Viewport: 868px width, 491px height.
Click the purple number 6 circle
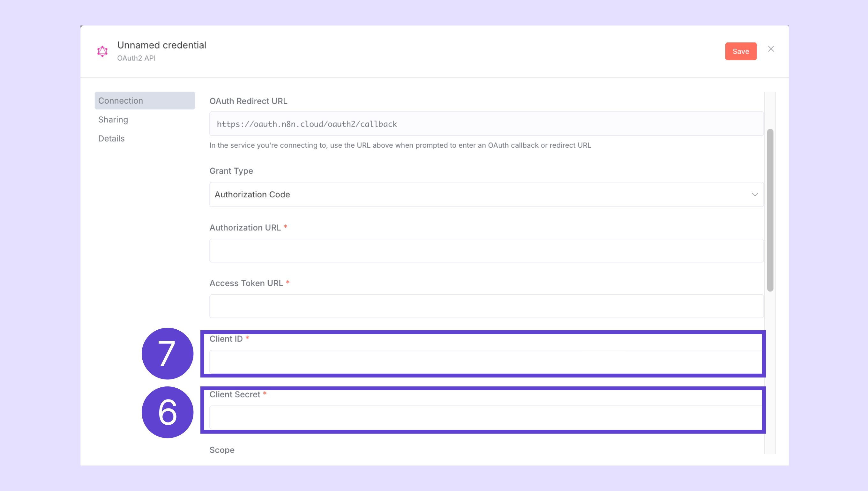coord(168,412)
